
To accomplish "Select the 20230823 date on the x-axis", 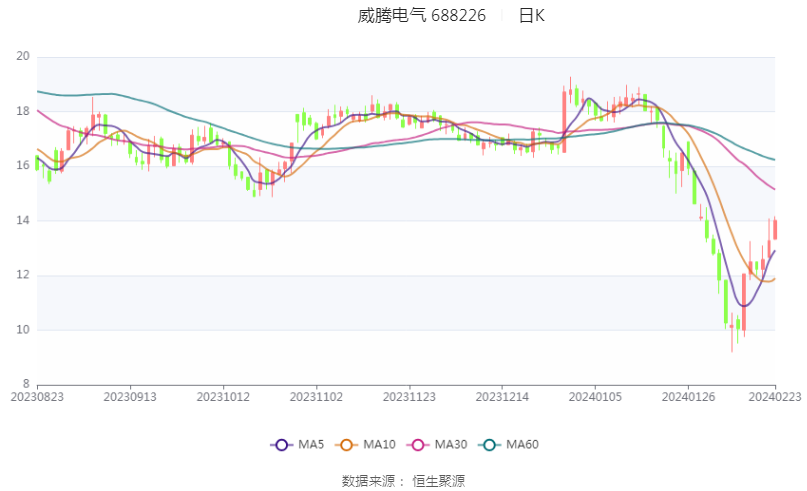I will point(38,397).
